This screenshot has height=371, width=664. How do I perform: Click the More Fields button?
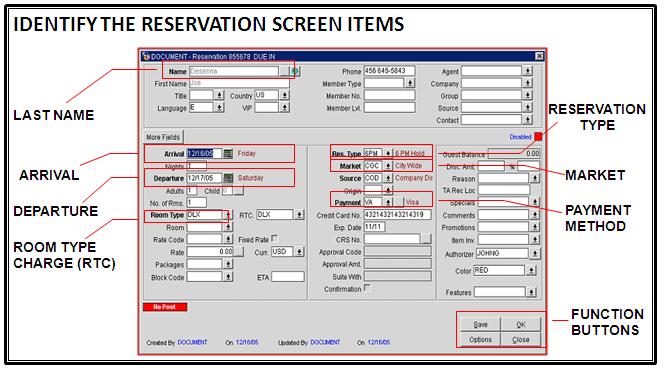click(163, 137)
